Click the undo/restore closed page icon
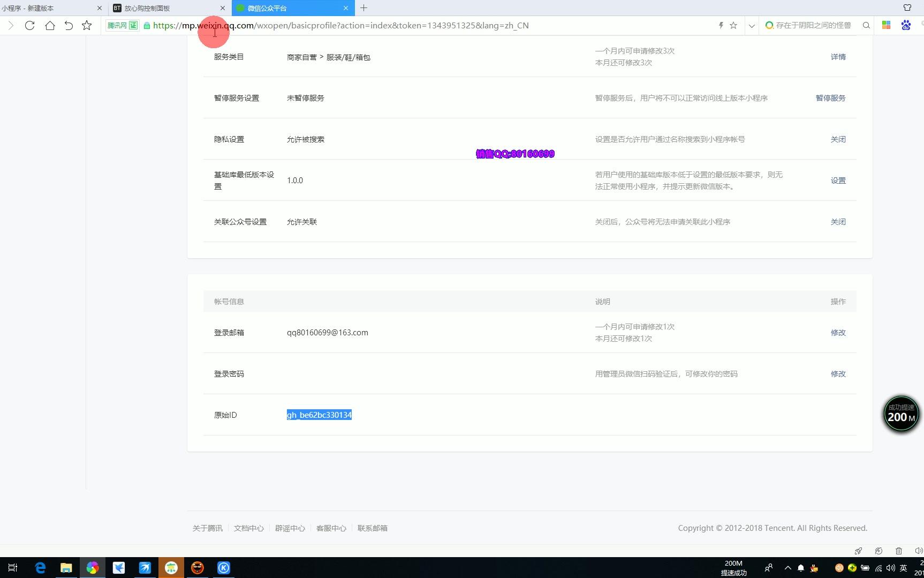The height and width of the screenshot is (578, 924). tap(69, 25)
